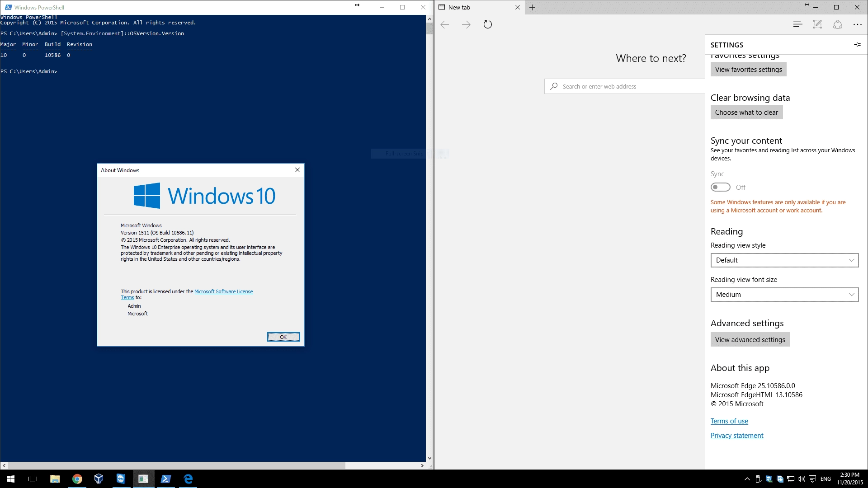This screenshot has height=488, width=868.
Task: Select the New tab tab in Edge
Action: (x=480, y=7)
